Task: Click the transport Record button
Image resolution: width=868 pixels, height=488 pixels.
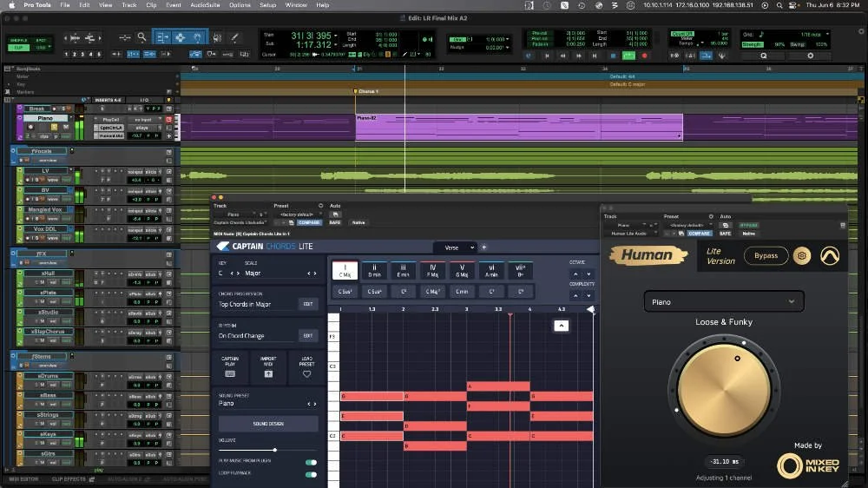Action: pos(644,56)
